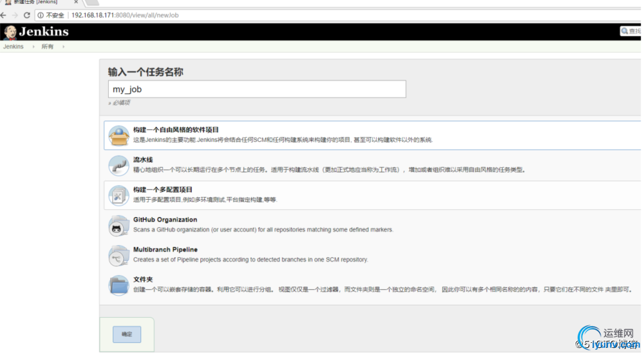Image resolution: width=644 pixels, height=355 pixels.
Task: Click the magnifier icon in the search box
Action: [x=625, y=31]
